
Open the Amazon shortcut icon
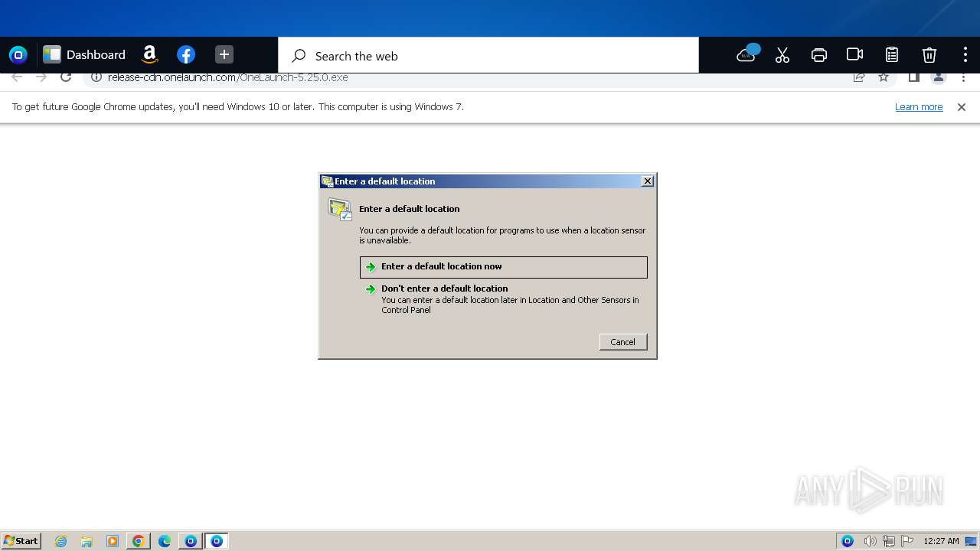coord(150,54)
